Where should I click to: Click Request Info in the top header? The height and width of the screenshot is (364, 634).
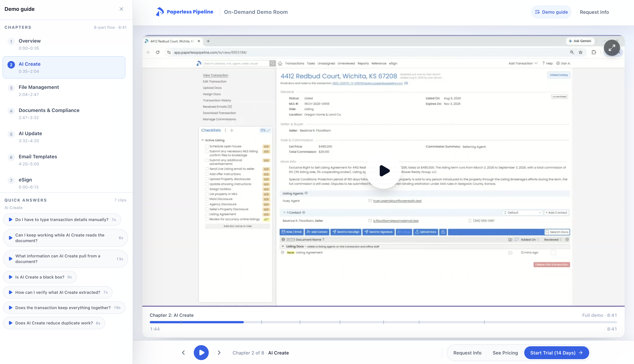pyautogui.click(x=594, y=12)
